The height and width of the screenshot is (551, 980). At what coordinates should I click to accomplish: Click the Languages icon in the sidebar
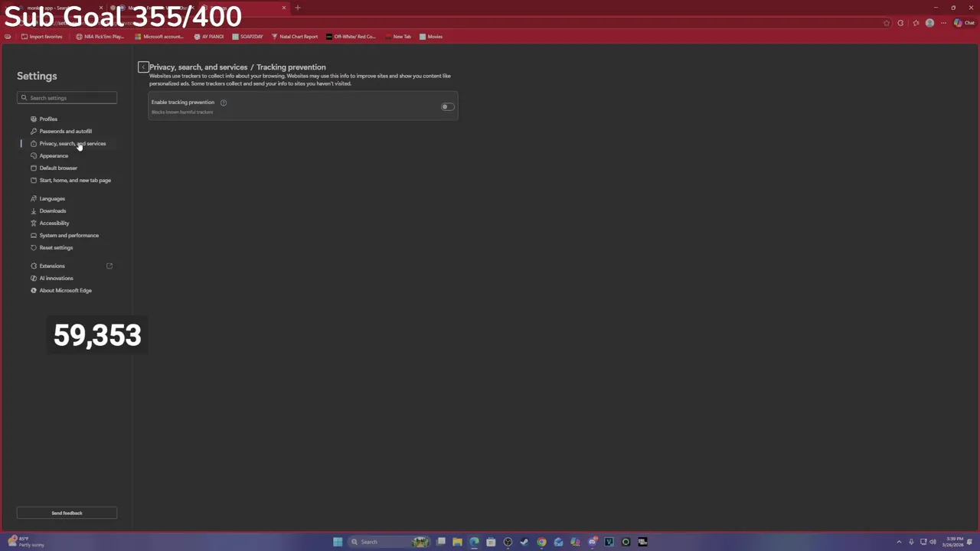click(33, 198)
